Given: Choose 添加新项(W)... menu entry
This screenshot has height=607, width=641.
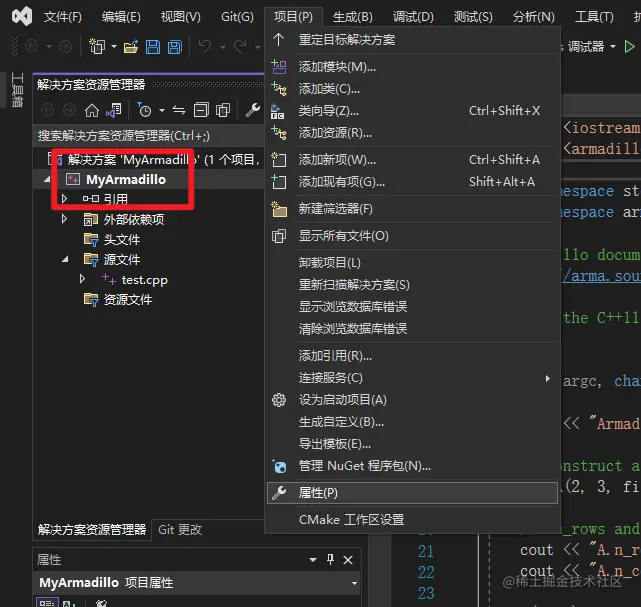Looking at the screenshot, I should (x=413, y=159).
